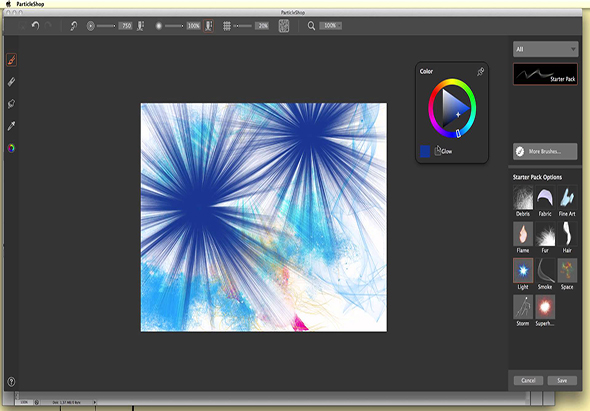Click the 750 brush size field

pos(125,26)
